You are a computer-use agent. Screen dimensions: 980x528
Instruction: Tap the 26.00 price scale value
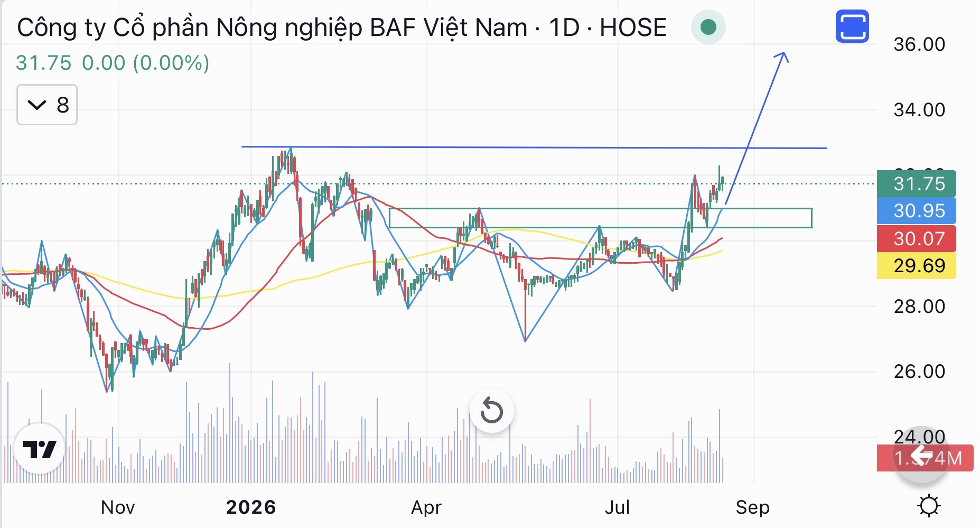919,372
